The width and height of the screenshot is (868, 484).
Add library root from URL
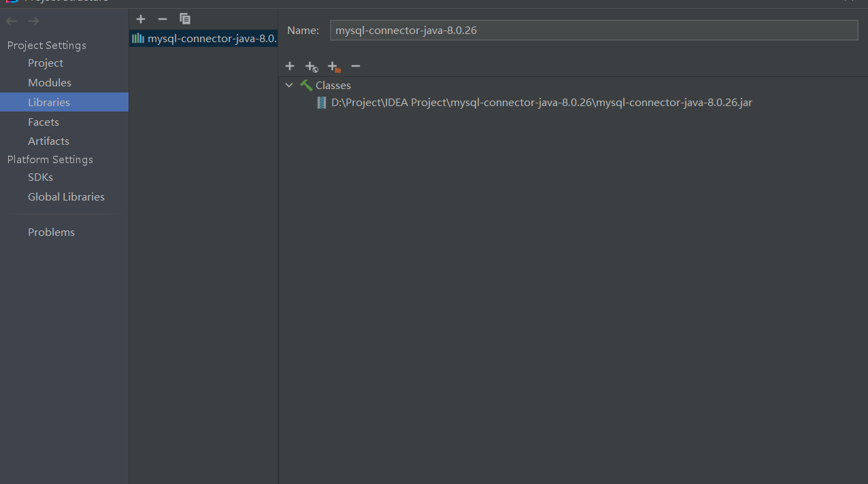[x=312, y=67]
